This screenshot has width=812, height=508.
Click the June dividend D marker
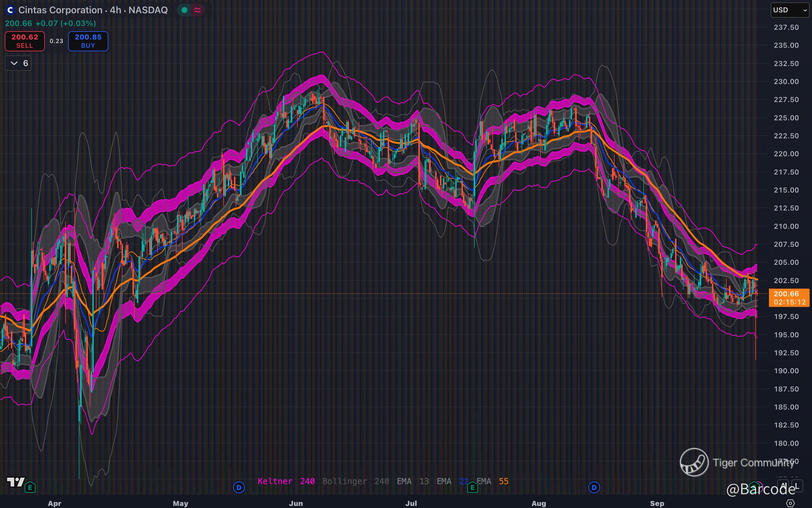pyautogui.click(x=239, y=487)
